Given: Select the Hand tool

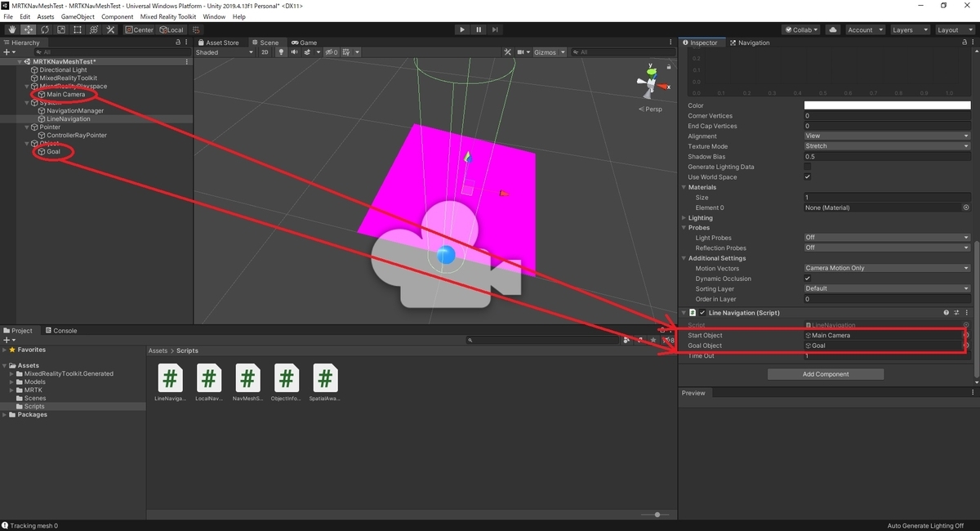Looking at the screenshot, I should 11,29.
